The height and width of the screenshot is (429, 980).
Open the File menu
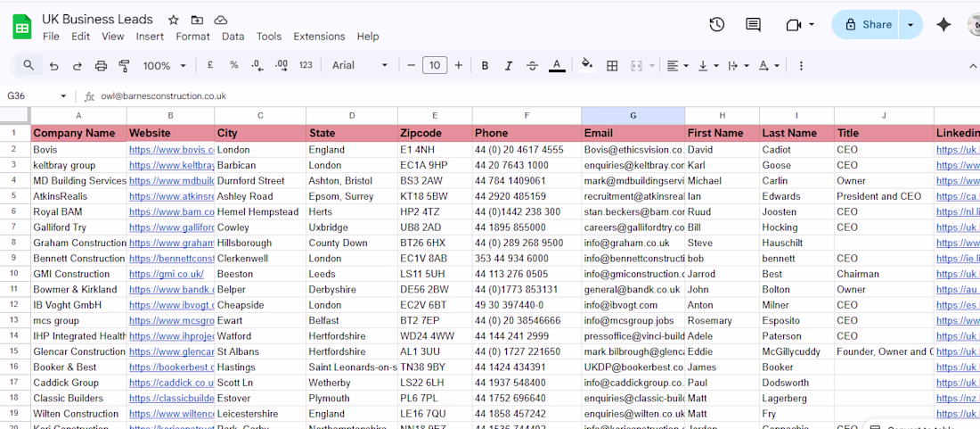pos(51,37)
